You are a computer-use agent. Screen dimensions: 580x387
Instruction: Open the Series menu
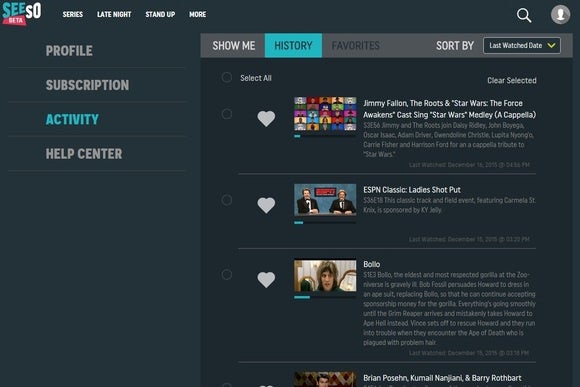coord(72,14)
